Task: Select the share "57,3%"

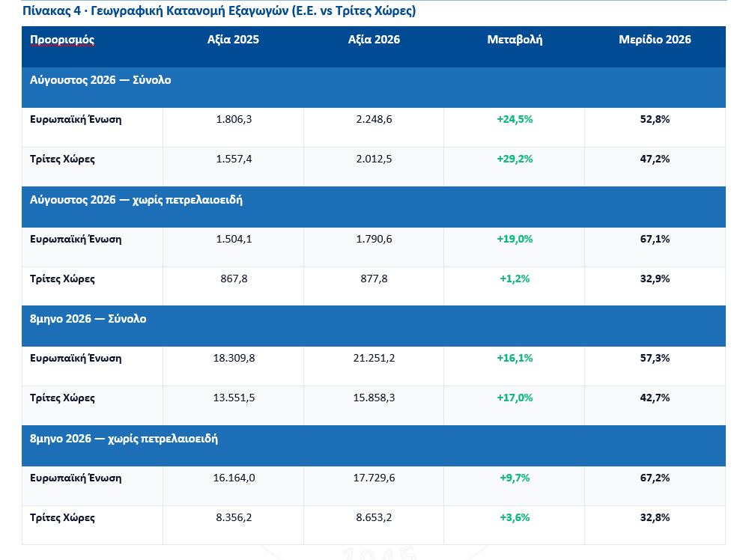Action: [x=655, y=359]
